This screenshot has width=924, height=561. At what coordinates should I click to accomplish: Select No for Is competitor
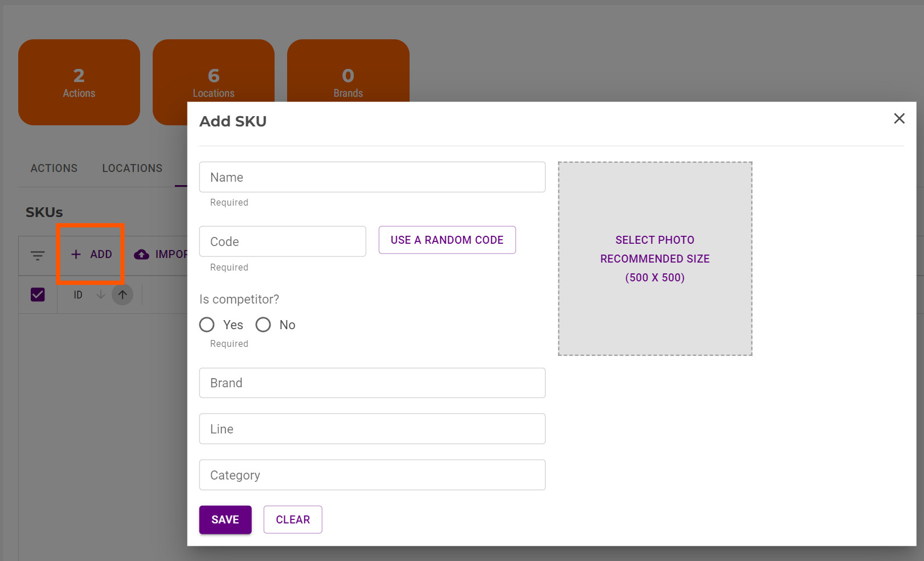point(263,325)
